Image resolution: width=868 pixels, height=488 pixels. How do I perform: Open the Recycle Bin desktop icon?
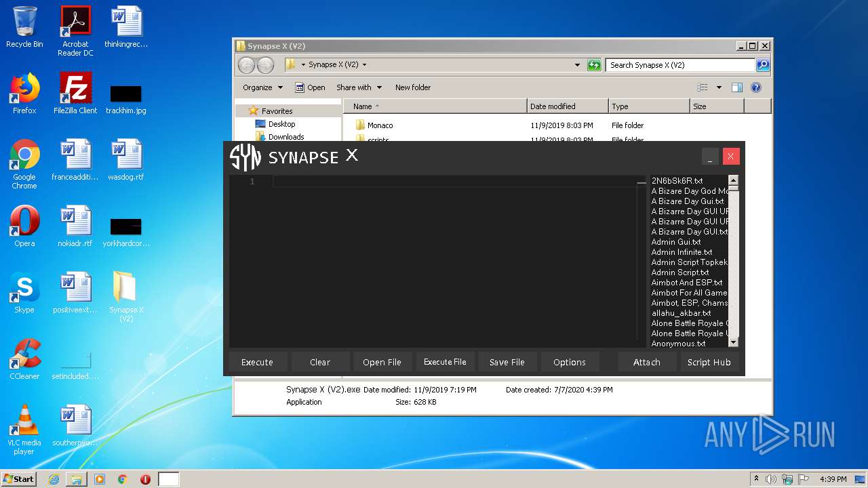(24, 27)
